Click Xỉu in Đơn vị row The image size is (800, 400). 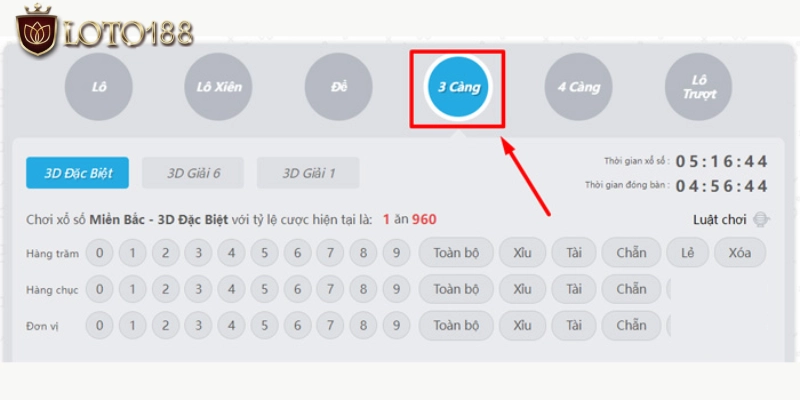point(522,326)
